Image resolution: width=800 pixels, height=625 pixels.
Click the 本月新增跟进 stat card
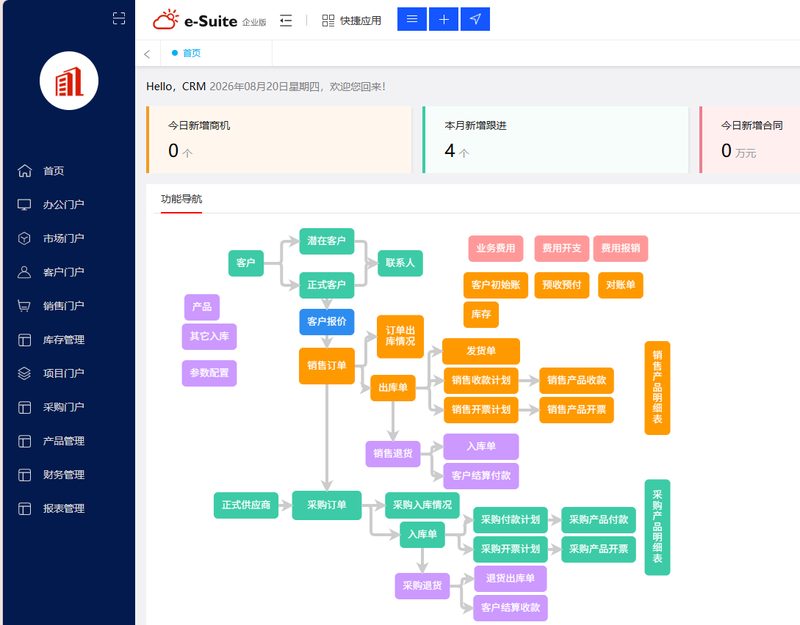click(555, 139)
